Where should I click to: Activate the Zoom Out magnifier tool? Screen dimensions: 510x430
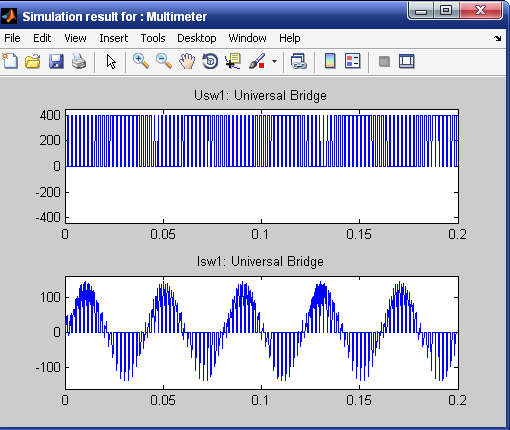tap(164, 61)
